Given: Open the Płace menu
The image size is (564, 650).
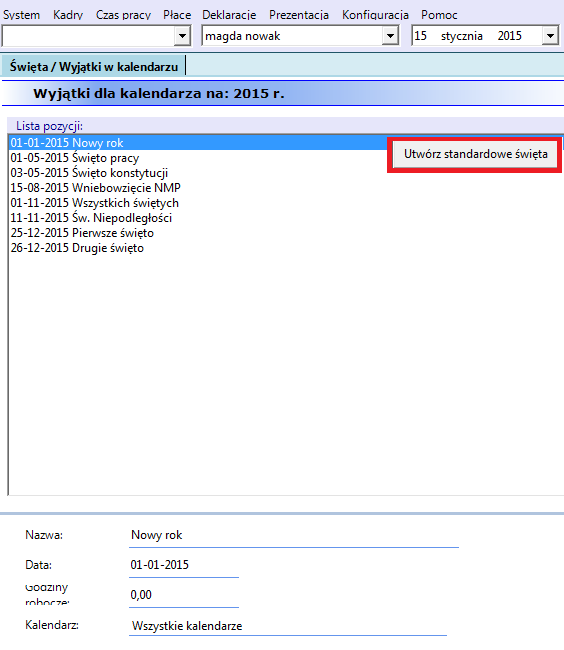Looking at the screenshot, I should pyautogui.click(x=177, y=15).
